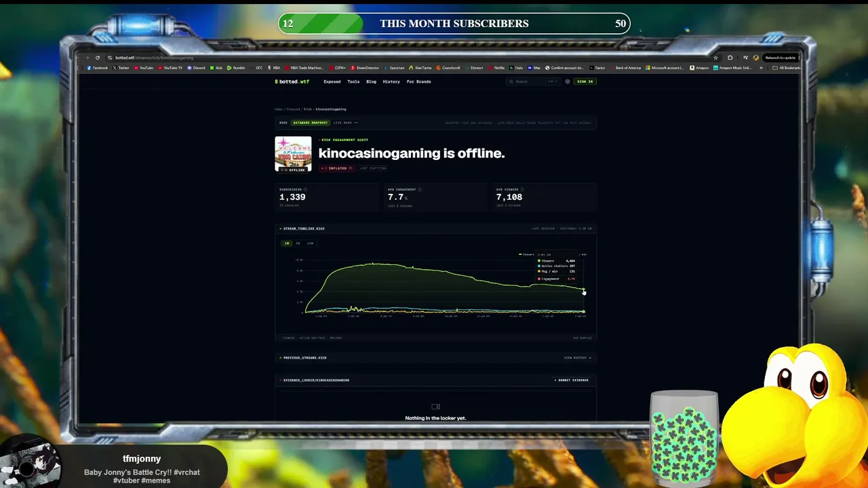This screenshot has width=868, height=488.
Task: Open the DownDetector bookmark
Action: [366, 68]
